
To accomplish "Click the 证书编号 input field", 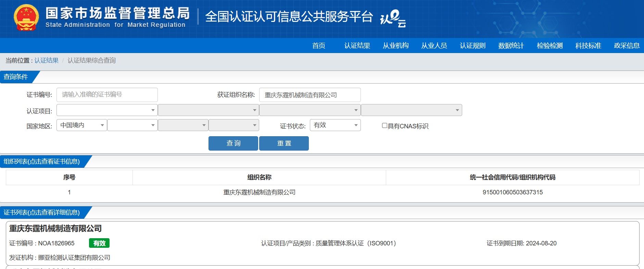I will pos(107,95).
